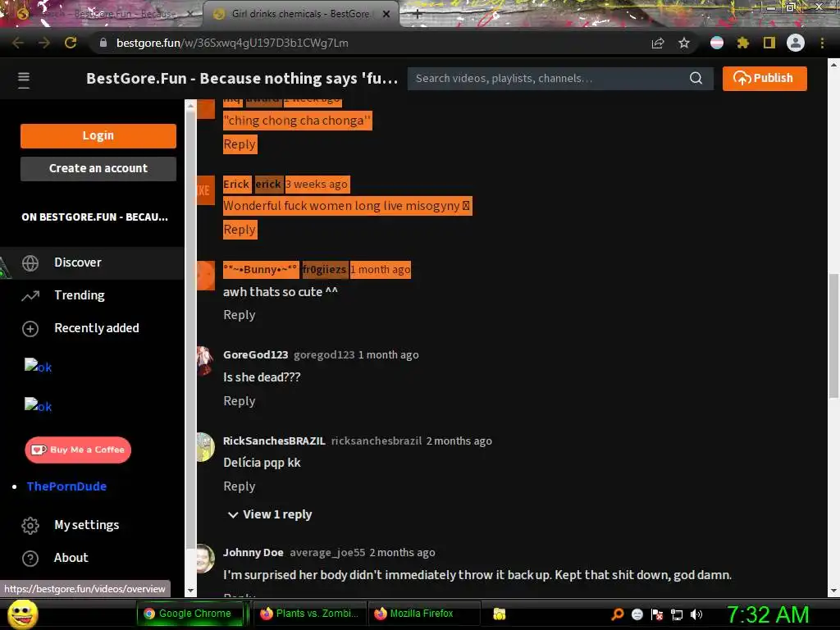Click the page scrollbar up arrow
The height and width of the screenshot is (630, 840).
pyautogui.click(x=833, y=65)
